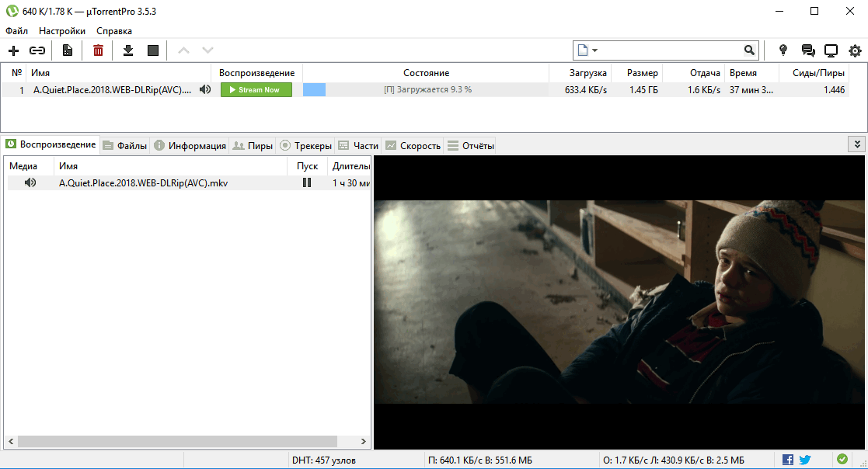This screenshot has height=469, width=868.
Task: Switch to Части tab
Action: pyautogui.click(x=359, y=145)
